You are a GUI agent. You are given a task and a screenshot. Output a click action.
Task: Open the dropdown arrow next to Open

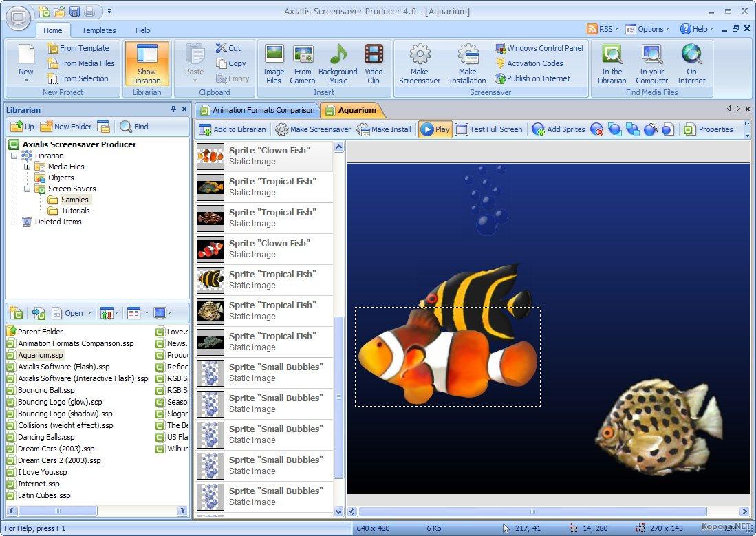pyautogui.click(x=89, y=313)
